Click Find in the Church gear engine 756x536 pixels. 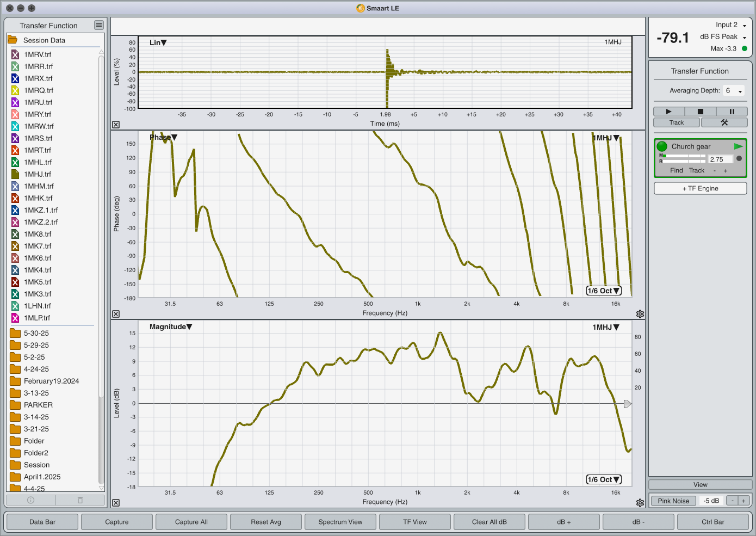pos(677,170)
